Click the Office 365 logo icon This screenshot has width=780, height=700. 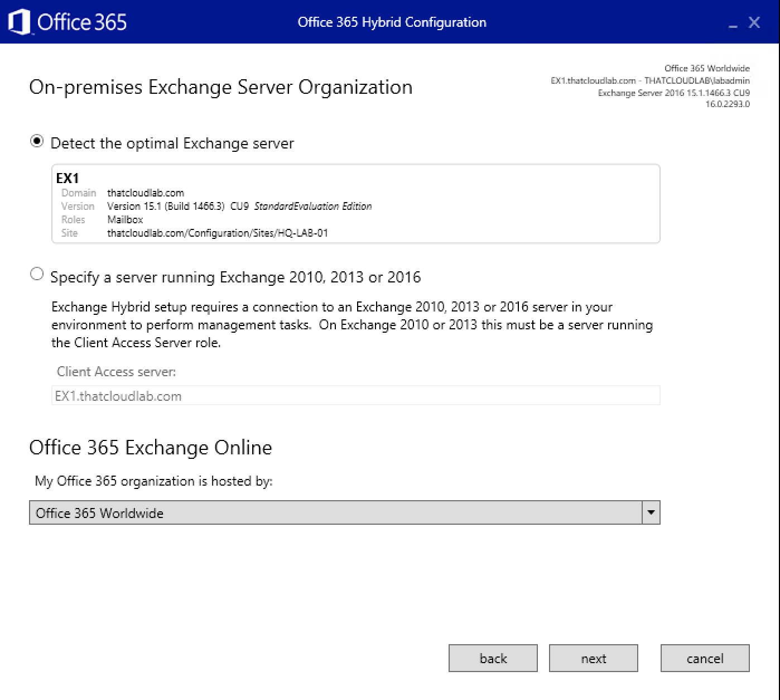pyautogui.click(x=19, y=22)
